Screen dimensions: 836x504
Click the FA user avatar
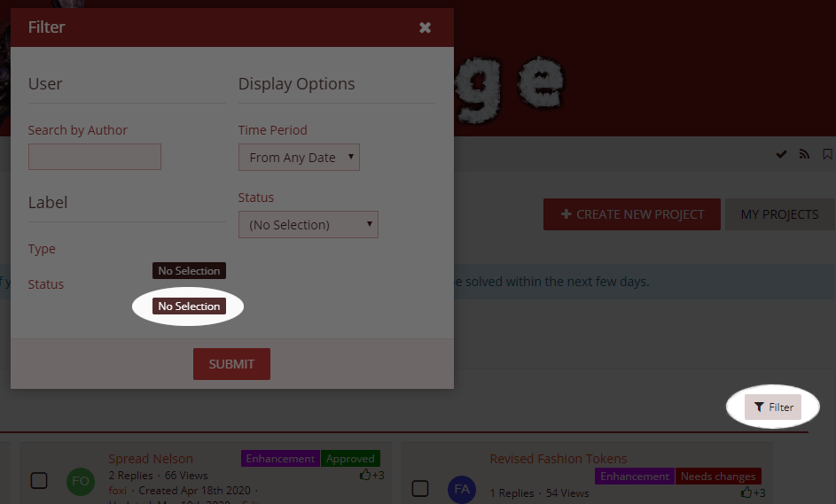[x=461, y=490]
